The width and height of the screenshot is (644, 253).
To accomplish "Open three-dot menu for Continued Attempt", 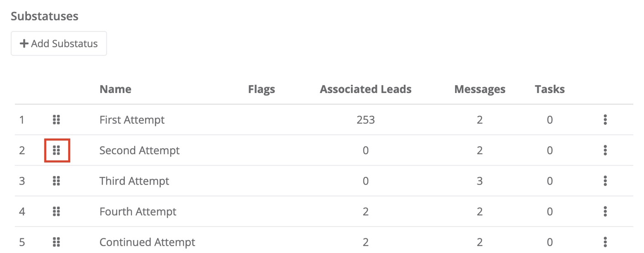I will pyautogui.click(x=605, y=242).
